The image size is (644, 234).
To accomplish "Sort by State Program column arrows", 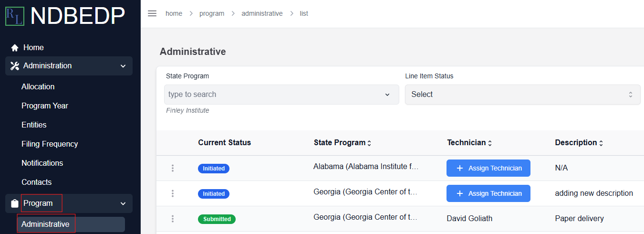I will pyautogui.click(x=369, y=143).
